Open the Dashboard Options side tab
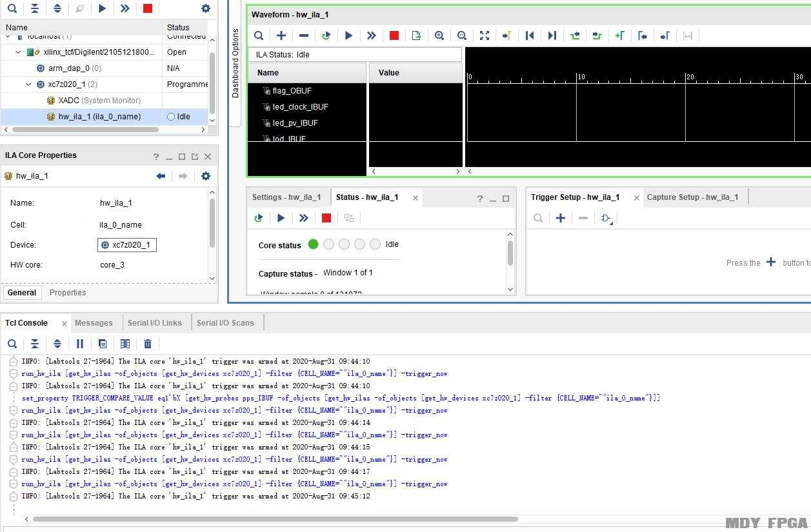This screenshot has width=811, height=532. [x=235, y=63]
